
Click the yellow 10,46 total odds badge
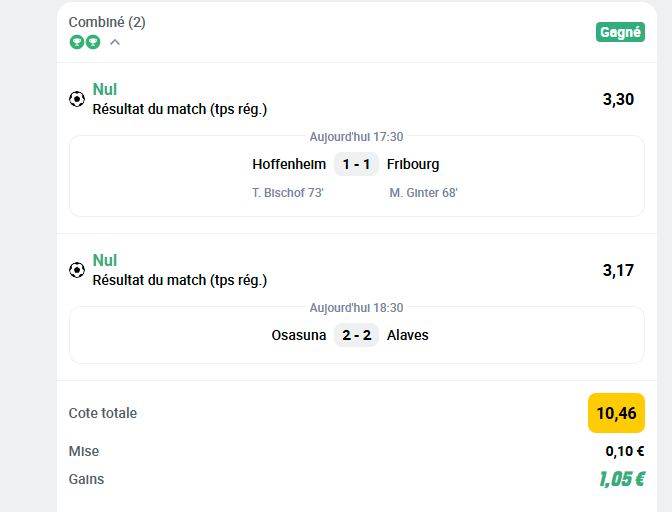[616, 413]
